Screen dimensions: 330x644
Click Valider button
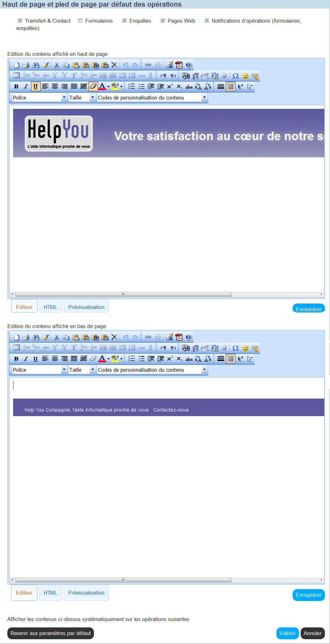[x=288, y=633]
